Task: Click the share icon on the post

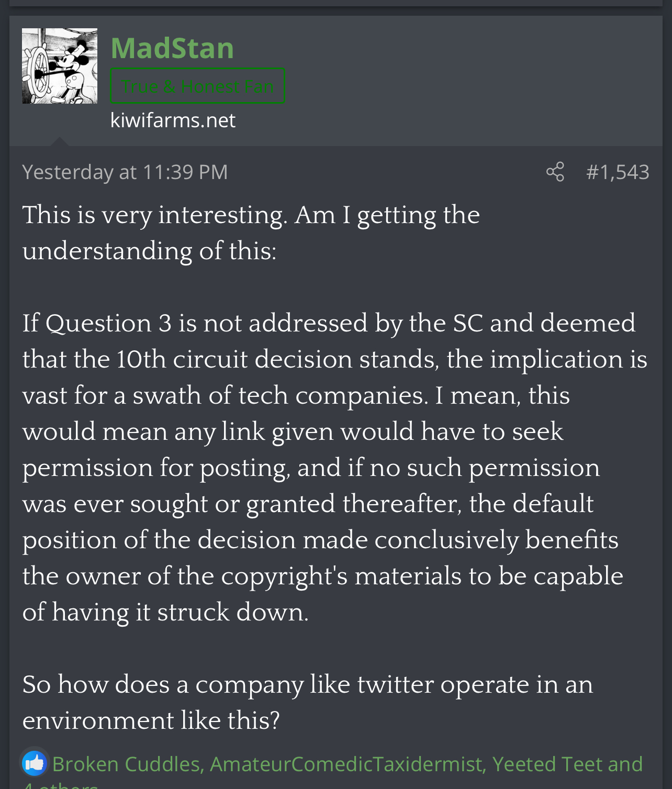Action: [x=555, y=172]
